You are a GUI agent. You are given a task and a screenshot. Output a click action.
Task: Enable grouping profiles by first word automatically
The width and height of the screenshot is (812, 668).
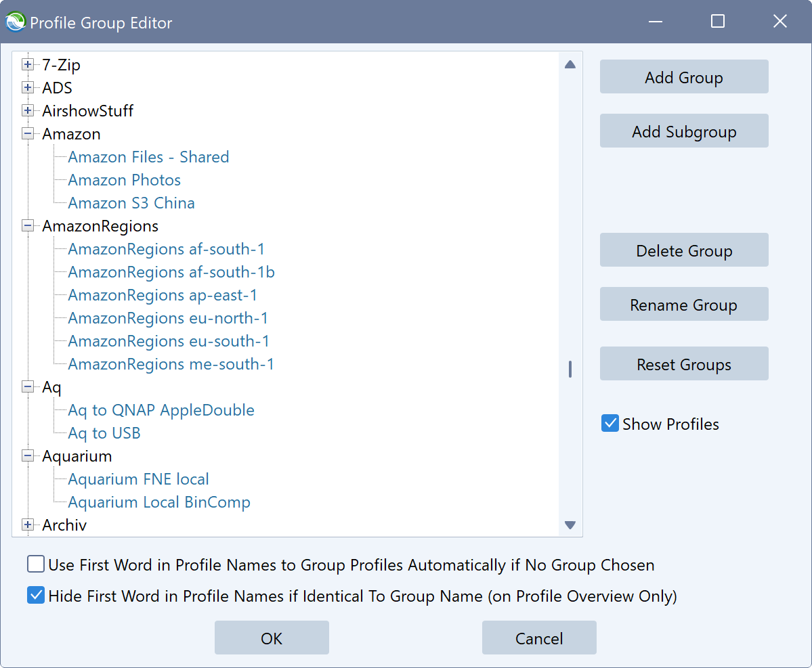(35, 564)
